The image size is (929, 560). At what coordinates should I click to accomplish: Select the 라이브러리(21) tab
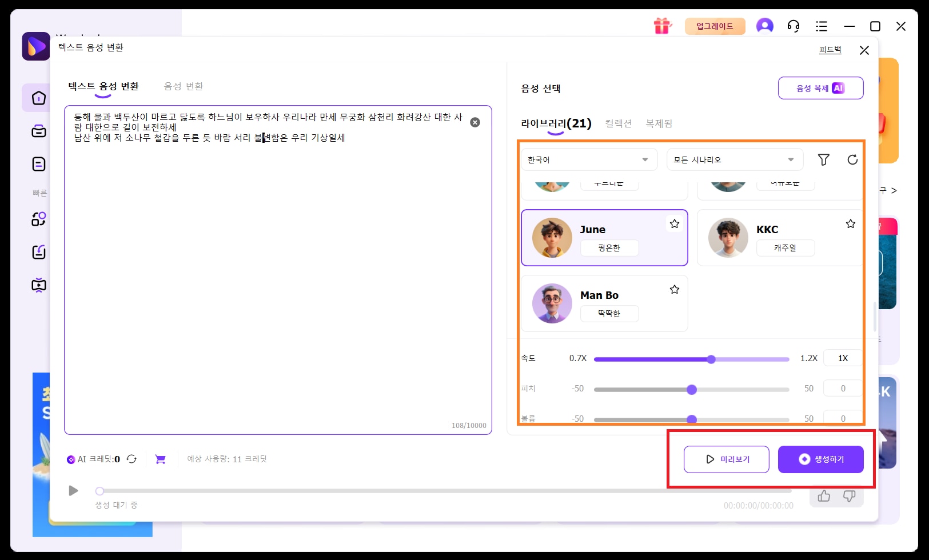pyautogui.click(x=556, y=123)
